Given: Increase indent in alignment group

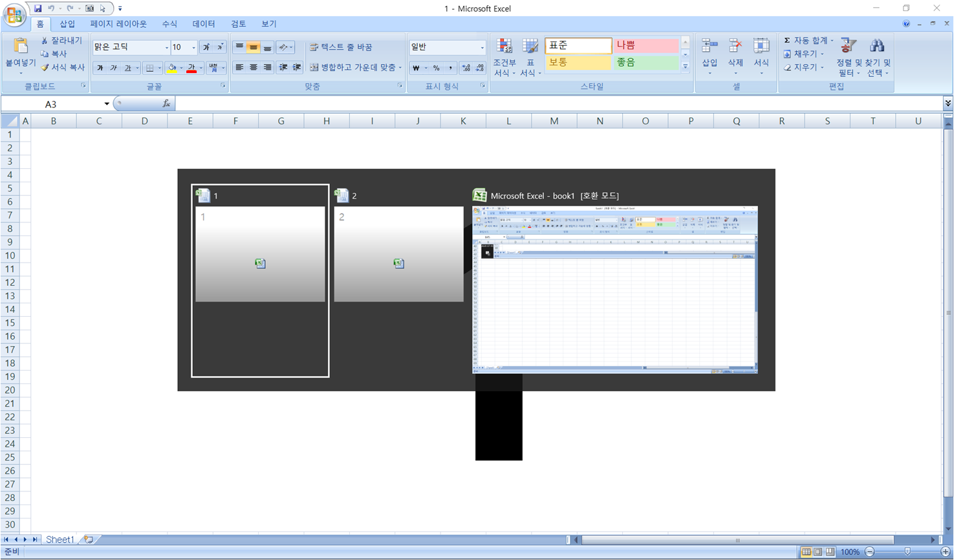Looking at the screenshot, I should click(x=297, y=67).
